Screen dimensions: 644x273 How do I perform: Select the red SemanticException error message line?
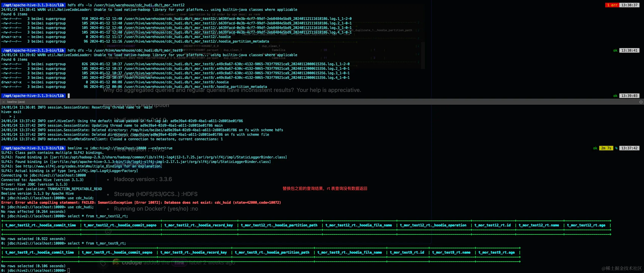[x=141, y=202]
